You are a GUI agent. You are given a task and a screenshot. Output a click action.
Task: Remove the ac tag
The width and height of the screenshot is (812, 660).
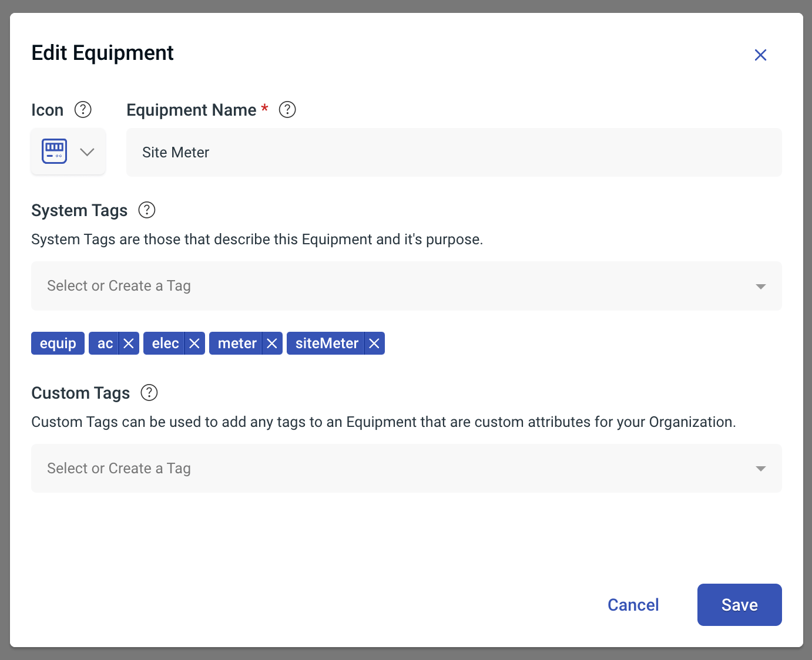pyautogui.click(x=129, y=344)
